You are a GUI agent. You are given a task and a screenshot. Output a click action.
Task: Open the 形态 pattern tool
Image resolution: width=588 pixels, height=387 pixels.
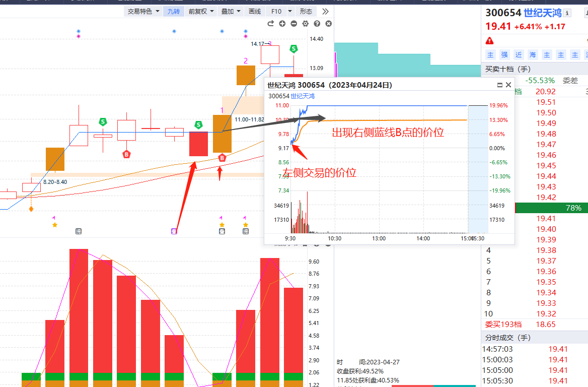pyautogui.click(x=306, y=12)
